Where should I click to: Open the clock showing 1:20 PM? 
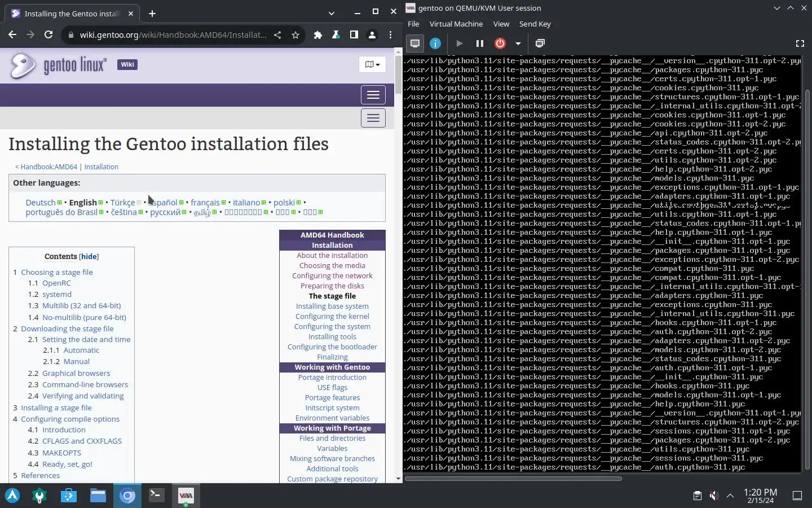760,496
